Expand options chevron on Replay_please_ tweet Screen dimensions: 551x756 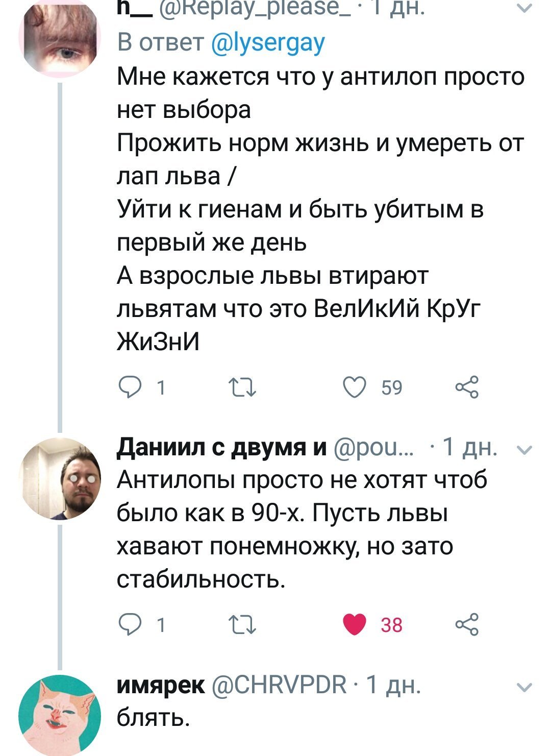click(524, 8)
